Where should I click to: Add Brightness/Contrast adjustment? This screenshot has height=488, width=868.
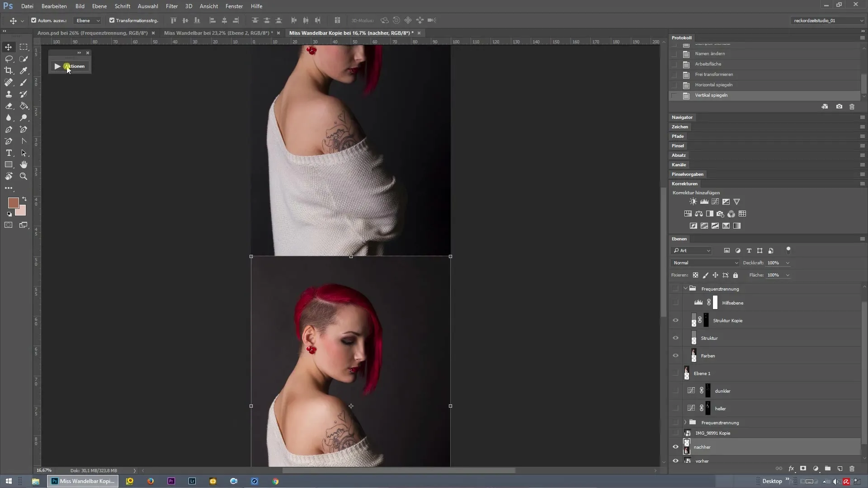click(x=693, y=202)
